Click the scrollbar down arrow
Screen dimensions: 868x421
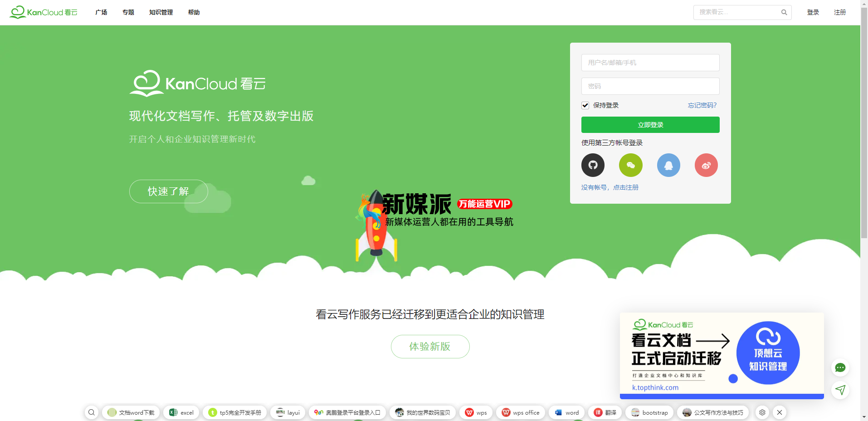tap(864, 417)
